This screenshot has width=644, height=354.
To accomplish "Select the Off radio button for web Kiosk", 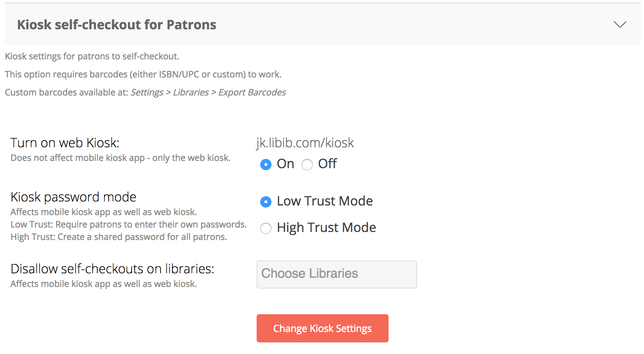I will (307, 165).
